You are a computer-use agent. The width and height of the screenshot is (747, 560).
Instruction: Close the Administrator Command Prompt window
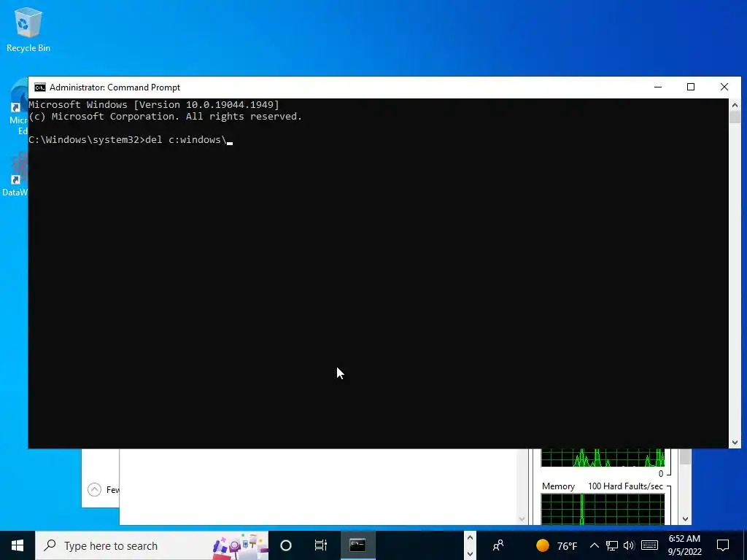coord(724,87)
